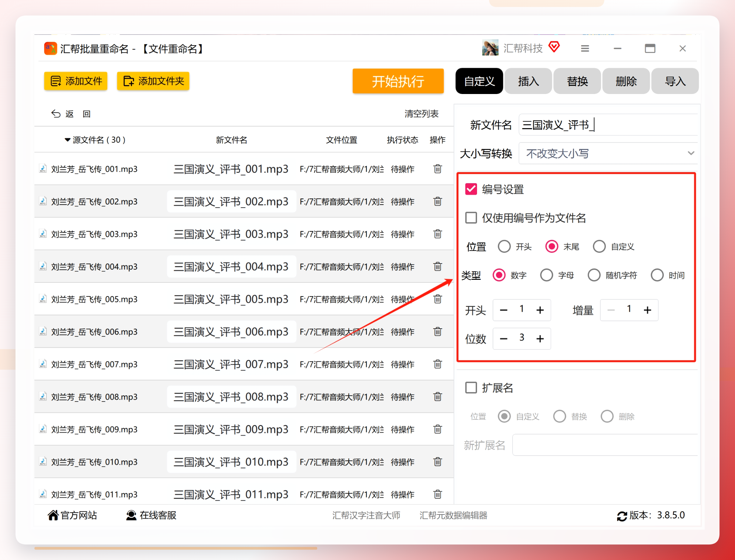Select the 开头 position radio button
Screen dimensions: 735x560
click(504, 247)
